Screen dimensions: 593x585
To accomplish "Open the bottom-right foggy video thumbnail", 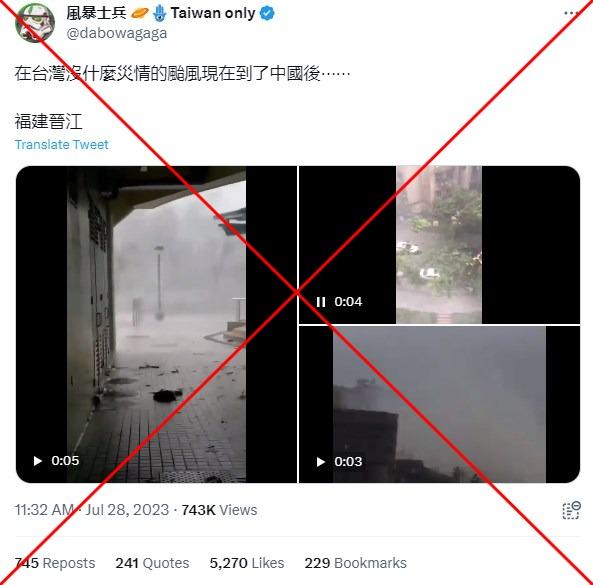I will [x=439, y=405].
